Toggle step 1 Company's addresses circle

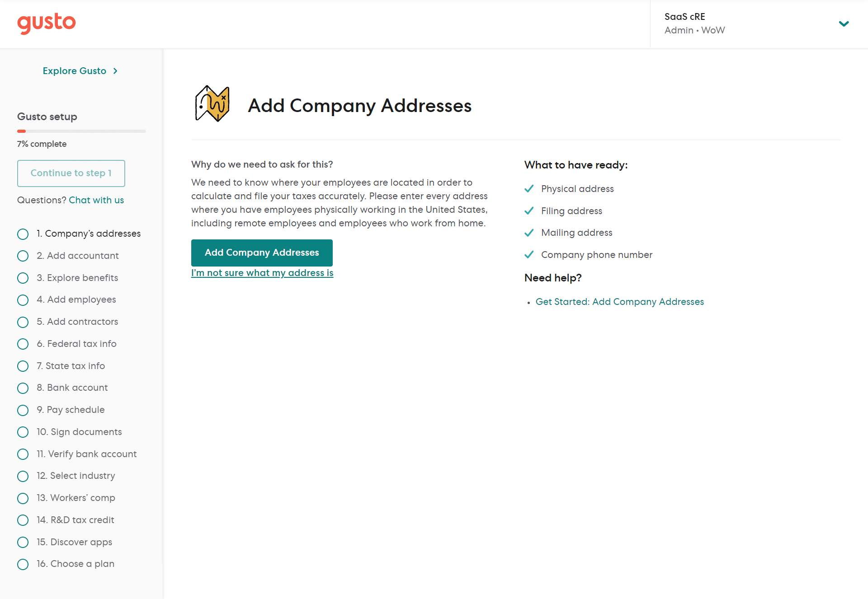[x=23, y=234]
